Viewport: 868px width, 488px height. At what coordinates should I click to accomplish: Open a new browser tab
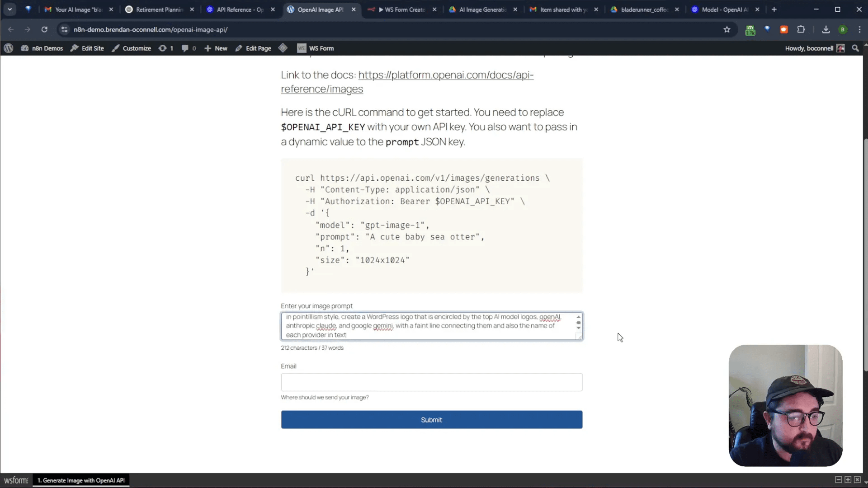pos(774,9)
